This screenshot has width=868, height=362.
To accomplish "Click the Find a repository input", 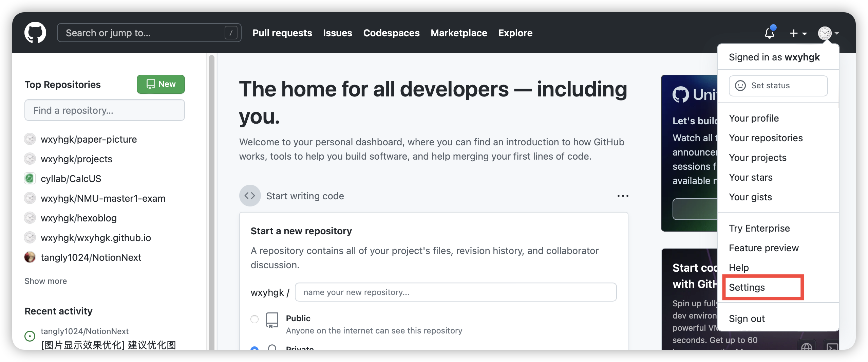I will click(x=105, y=110).
